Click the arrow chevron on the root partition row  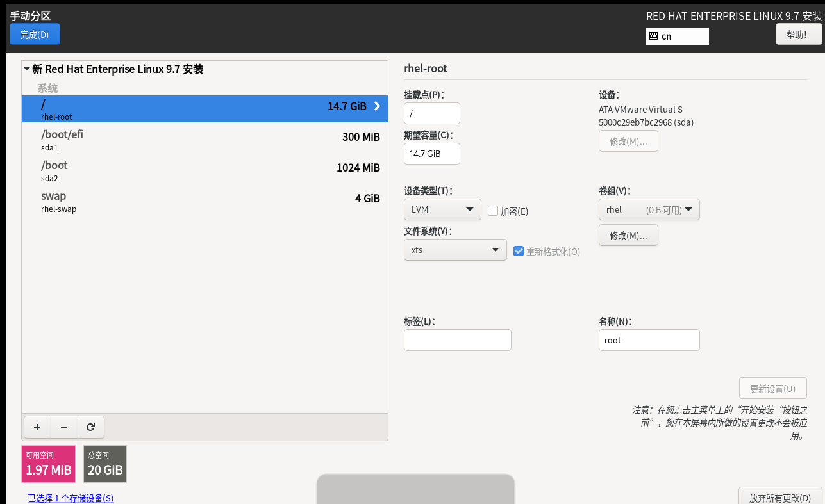click(377, 106)
